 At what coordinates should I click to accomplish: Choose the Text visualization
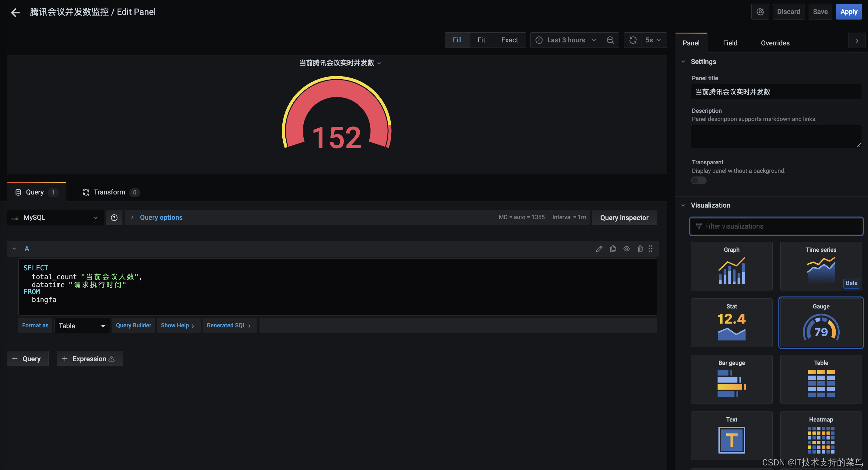click(732, 436)
